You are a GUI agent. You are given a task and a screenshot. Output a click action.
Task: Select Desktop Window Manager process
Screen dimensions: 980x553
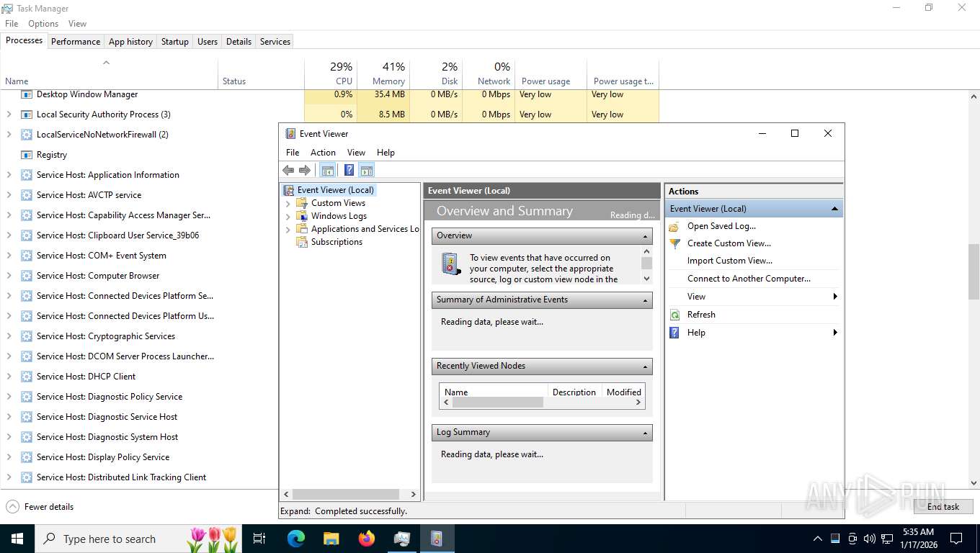pos(87,94)
